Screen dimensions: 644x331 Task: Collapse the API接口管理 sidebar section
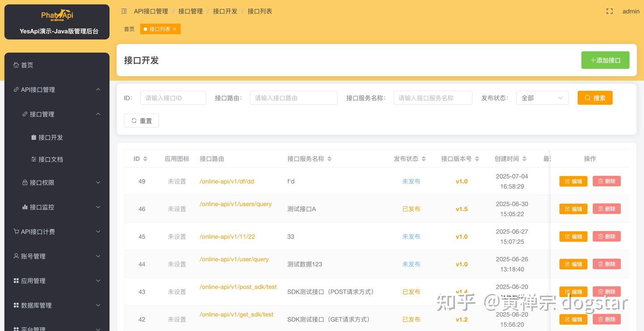pyautogui.click(x=98, y=89)
